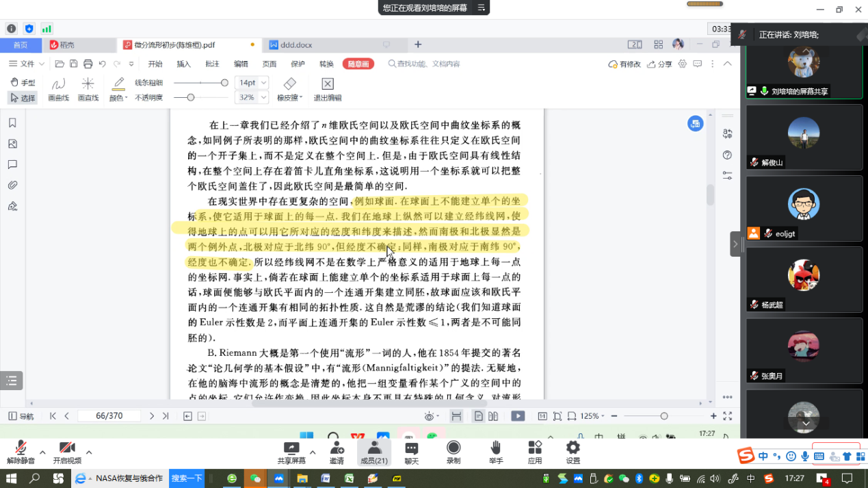The height and width of the screenshot is (488, 868).
Task: Turn on camera with 开启视频
Action: pos(67,452)
